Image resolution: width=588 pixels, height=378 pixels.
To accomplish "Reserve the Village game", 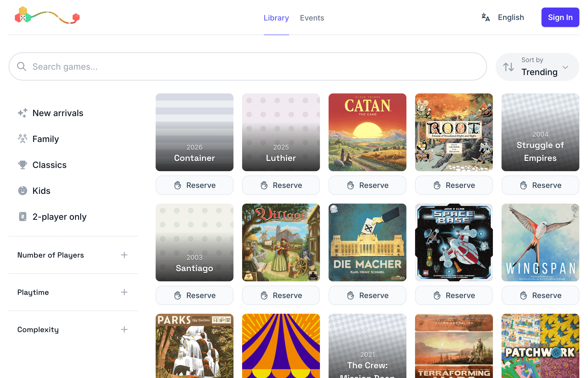I will (x=281, y=295).
